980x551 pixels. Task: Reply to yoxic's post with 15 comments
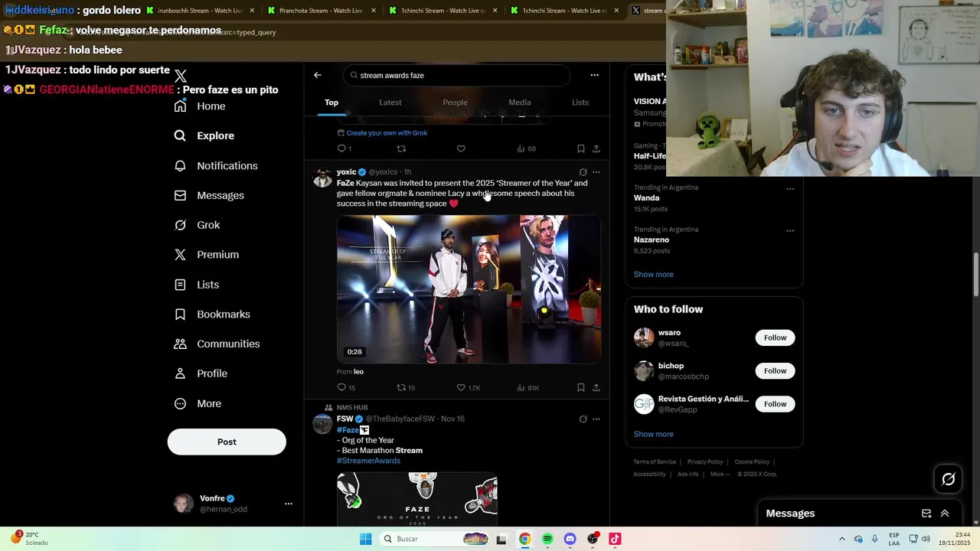click(346, 388)
